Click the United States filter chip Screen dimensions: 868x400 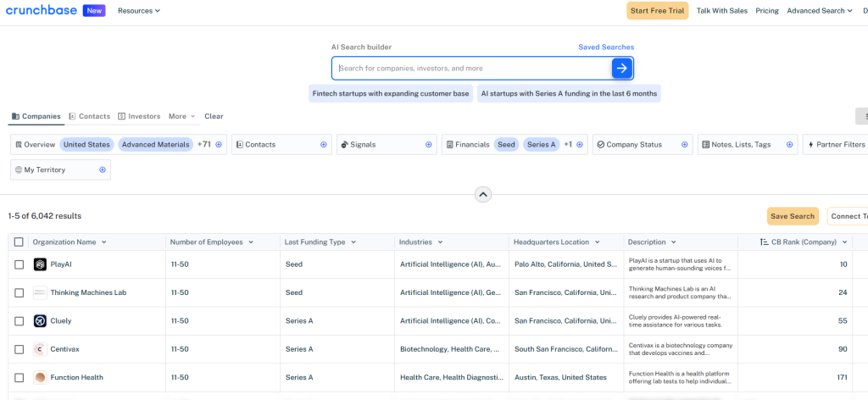coord(86,144)
